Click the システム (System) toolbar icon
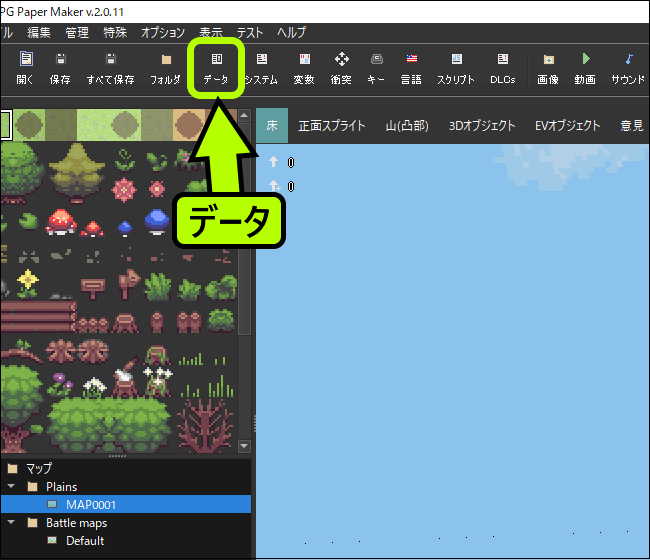 [261, 68]
